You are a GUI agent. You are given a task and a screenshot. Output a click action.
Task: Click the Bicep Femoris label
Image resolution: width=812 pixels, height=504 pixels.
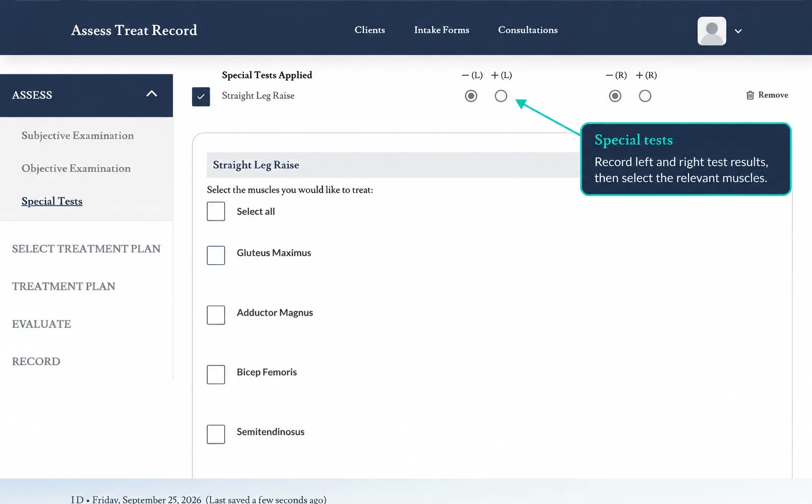coord(267,372)
